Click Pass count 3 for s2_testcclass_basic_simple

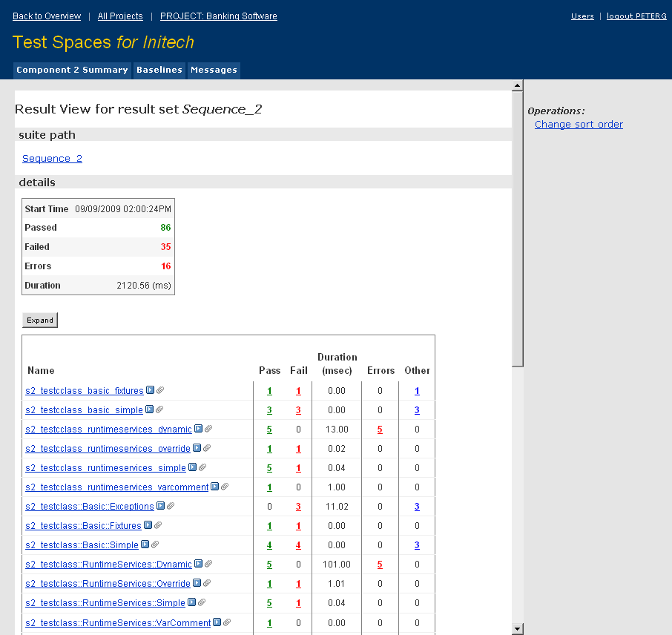click(269, 410)
